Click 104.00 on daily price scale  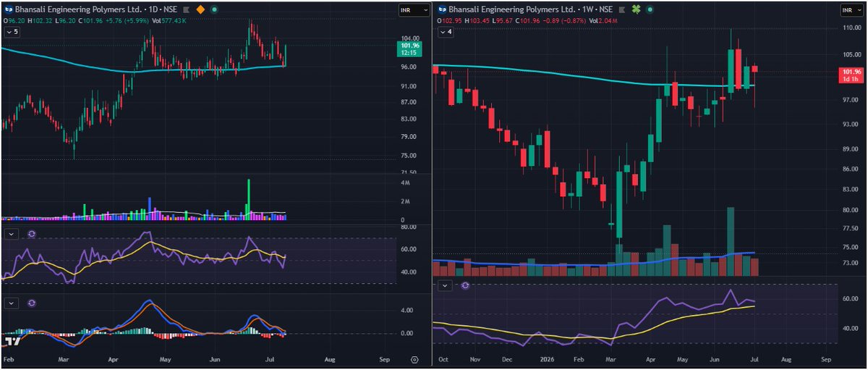pyautogui.click(x=409, y=38)
